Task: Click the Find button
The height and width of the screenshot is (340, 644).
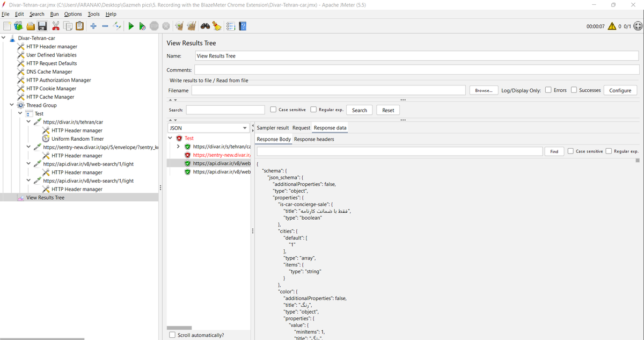Action: coord(554,151)
